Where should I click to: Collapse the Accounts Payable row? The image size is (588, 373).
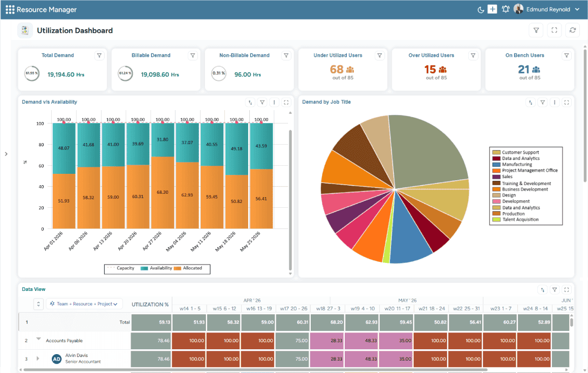(38, 339)
